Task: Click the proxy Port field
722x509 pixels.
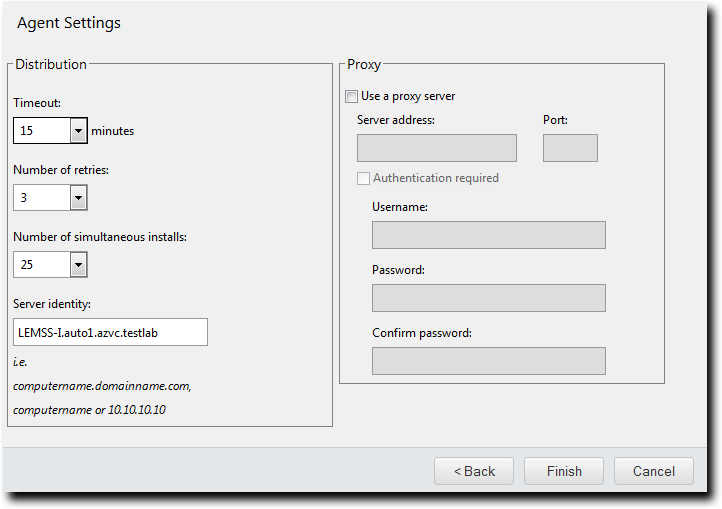Action: click(x=570, y=148)
